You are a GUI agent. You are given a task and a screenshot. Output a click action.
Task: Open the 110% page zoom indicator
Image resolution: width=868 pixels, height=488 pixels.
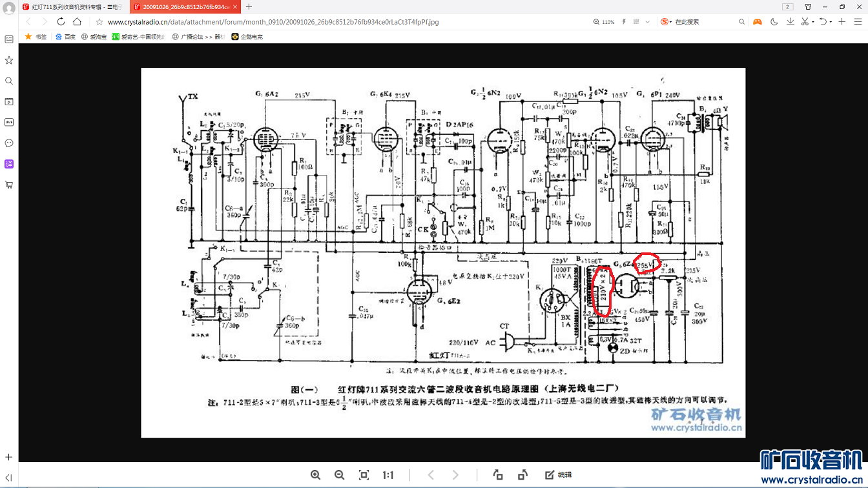[604, 22]
